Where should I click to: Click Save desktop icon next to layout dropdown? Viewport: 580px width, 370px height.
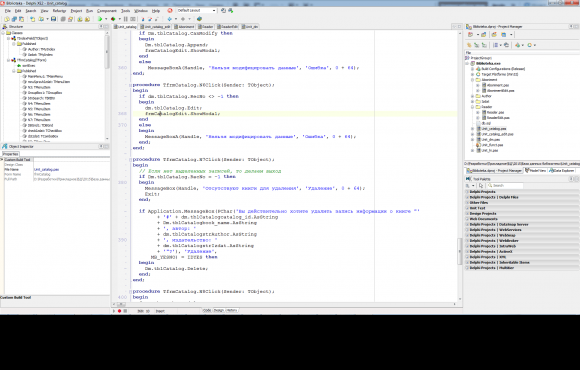[223, 10]
